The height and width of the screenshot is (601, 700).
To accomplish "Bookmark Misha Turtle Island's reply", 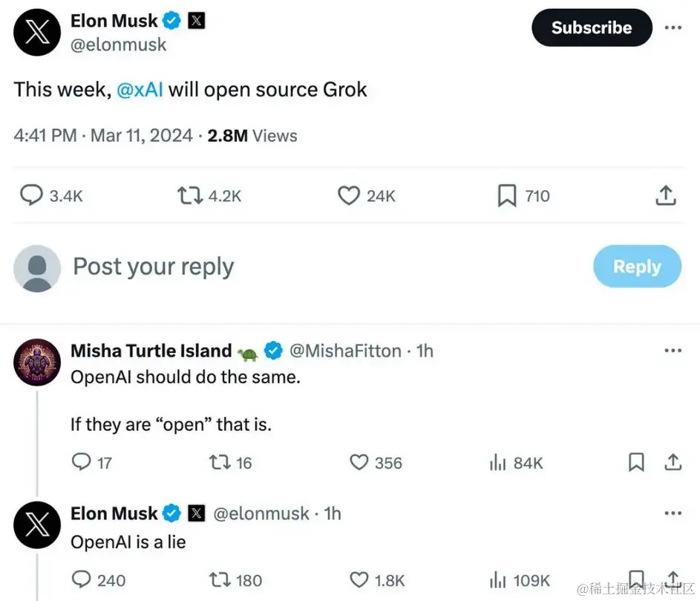I will pyautogui.click(x=636, y=462).
